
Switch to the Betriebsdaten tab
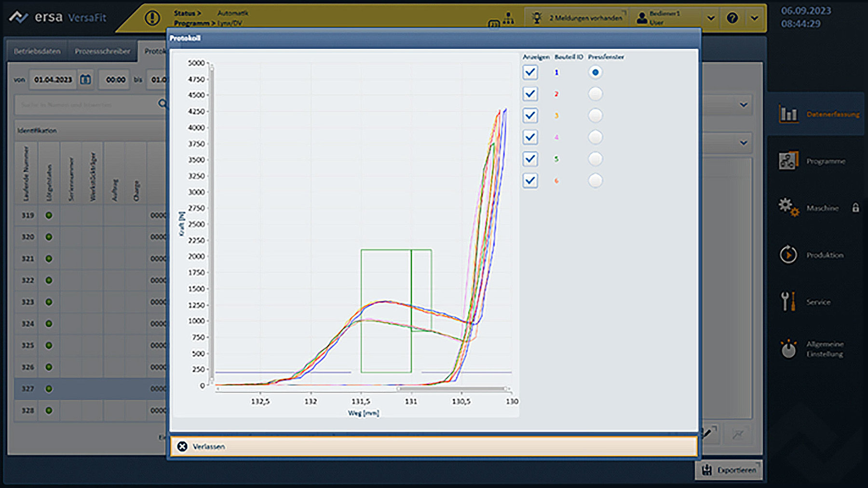(x=37, y=51)
